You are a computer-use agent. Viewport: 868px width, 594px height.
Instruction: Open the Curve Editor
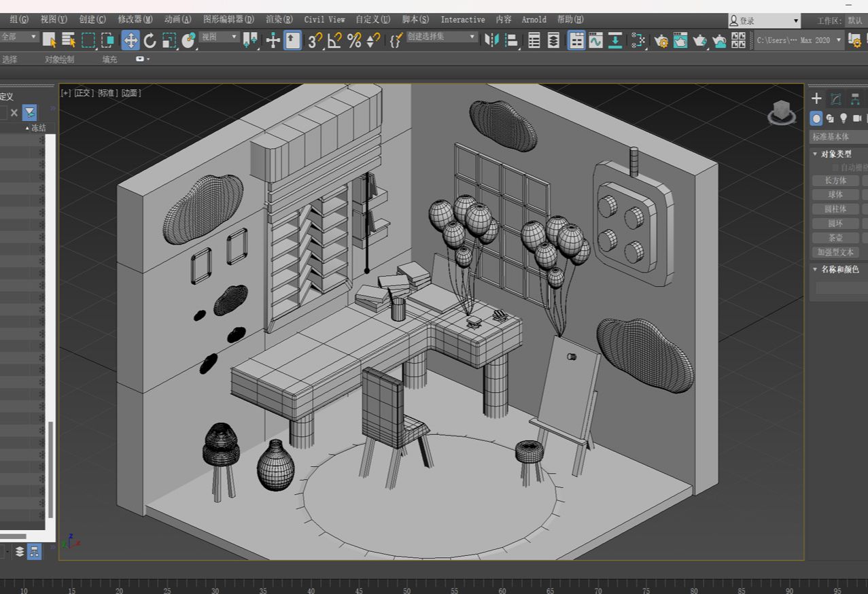[596, 40]
